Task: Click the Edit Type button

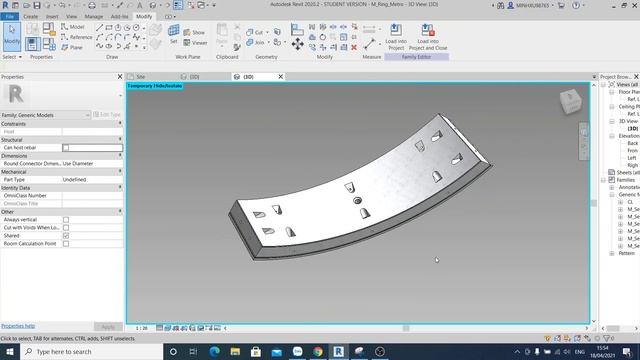Action: pyautogui.click(x=107, y=115)
